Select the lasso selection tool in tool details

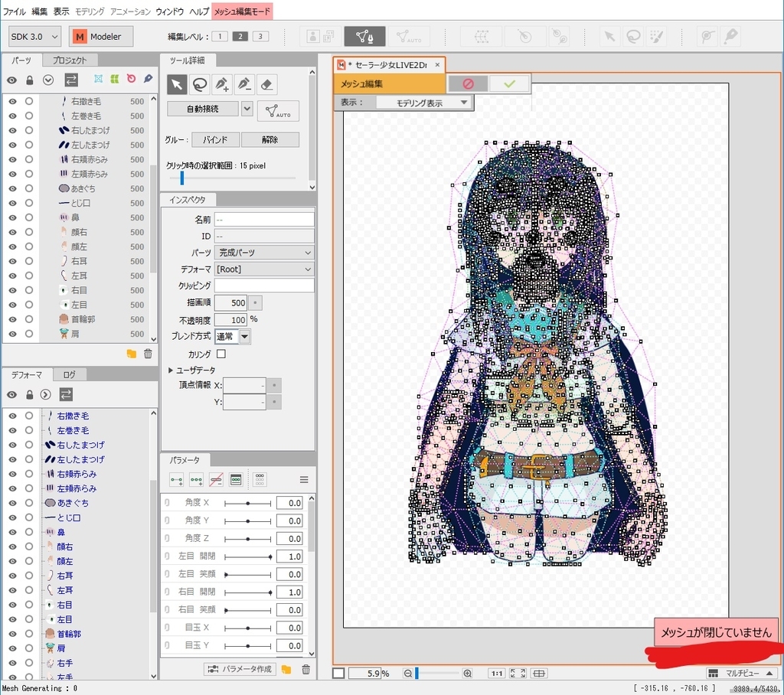[200, 84]
